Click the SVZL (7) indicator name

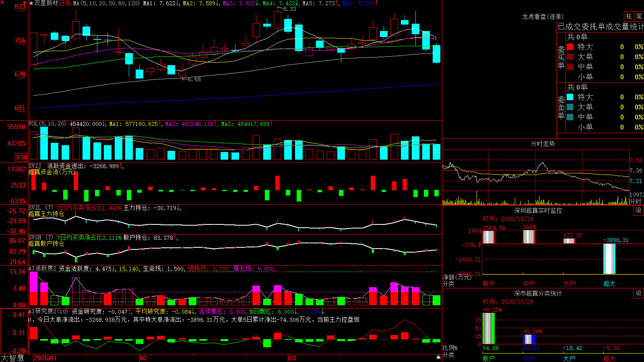pos(41,208)
